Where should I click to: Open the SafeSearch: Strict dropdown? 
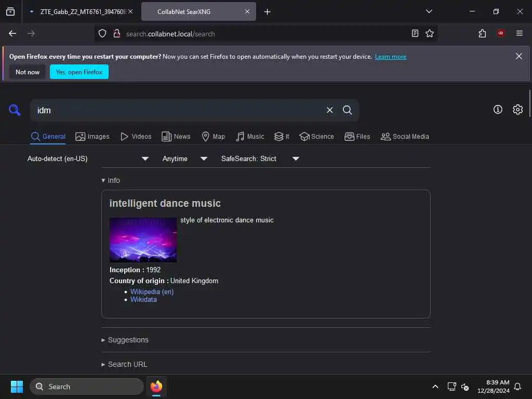[x=260, y=159]
